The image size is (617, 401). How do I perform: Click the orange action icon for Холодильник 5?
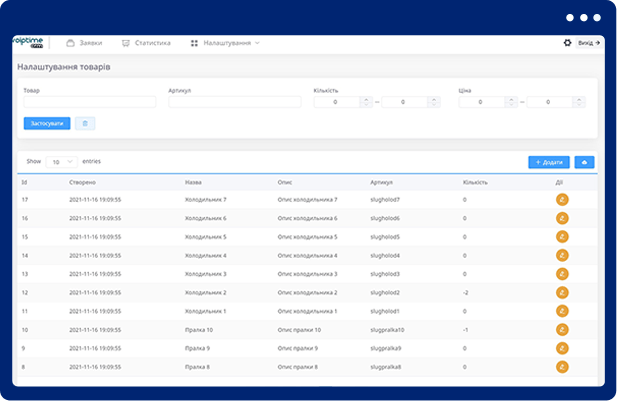point(562,237)
